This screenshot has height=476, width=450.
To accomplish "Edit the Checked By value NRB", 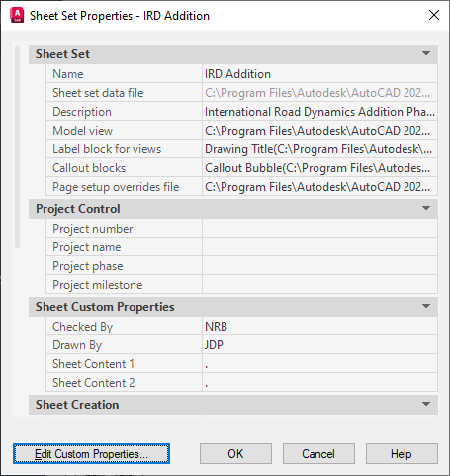I will pyautogui.click(x=319, y=327).
